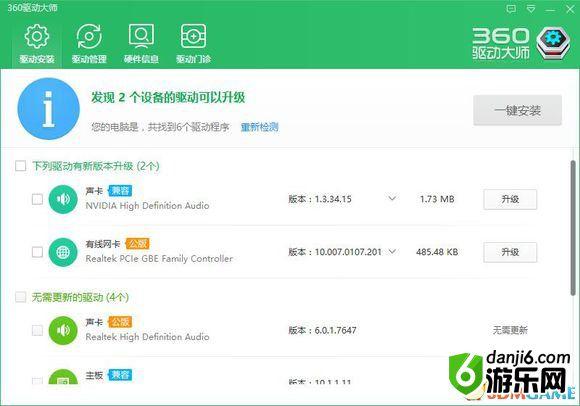The width and height of the screenshot is (580, 406).
Task: Upgrade the Realtek network driver
Action: (510, 252)
